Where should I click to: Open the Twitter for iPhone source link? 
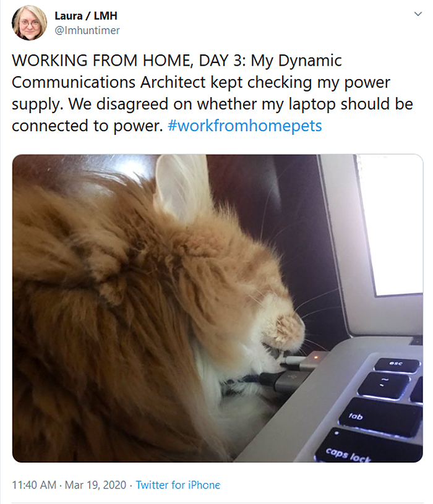[178, 485]
